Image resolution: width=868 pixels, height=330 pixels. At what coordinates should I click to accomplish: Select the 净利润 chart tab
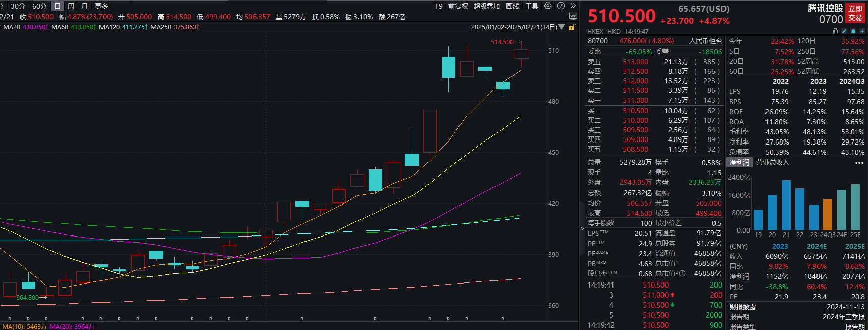(739, 162)
